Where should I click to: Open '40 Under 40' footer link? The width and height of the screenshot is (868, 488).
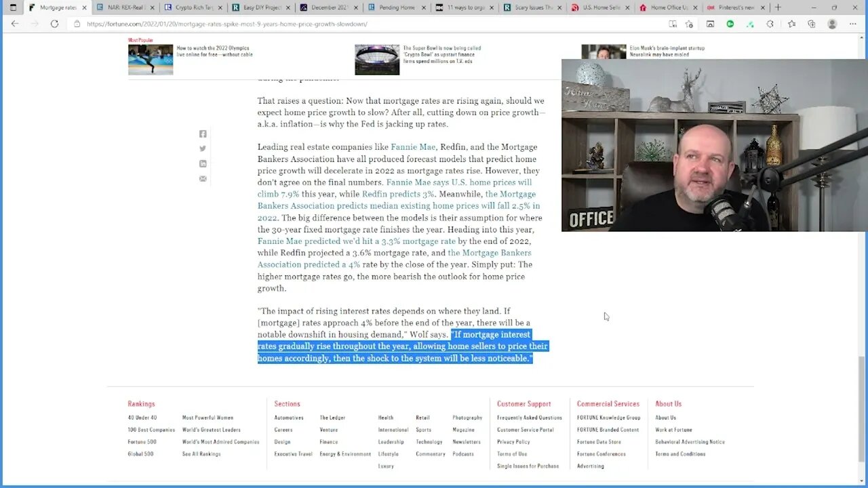point(142,418)
